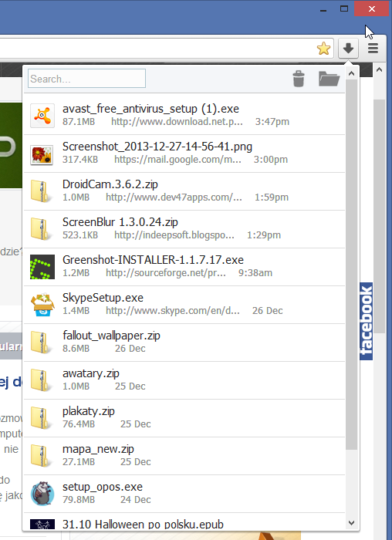The height and width of the screenshot is (540, 392).
Task: Open plakaty.zip download
Action: point(88,411)
